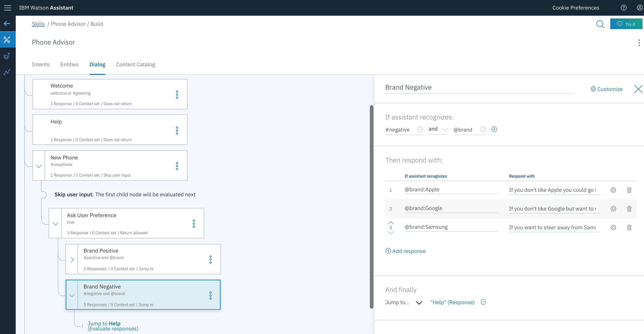Open the 'and' operator dropdown

(x=438, y=129)
